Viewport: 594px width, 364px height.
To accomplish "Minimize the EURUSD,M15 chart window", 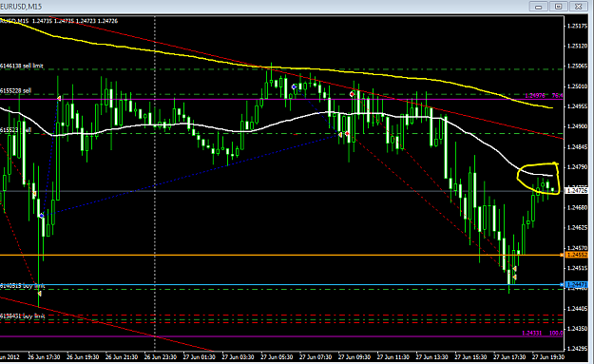I will pos(538,7).
